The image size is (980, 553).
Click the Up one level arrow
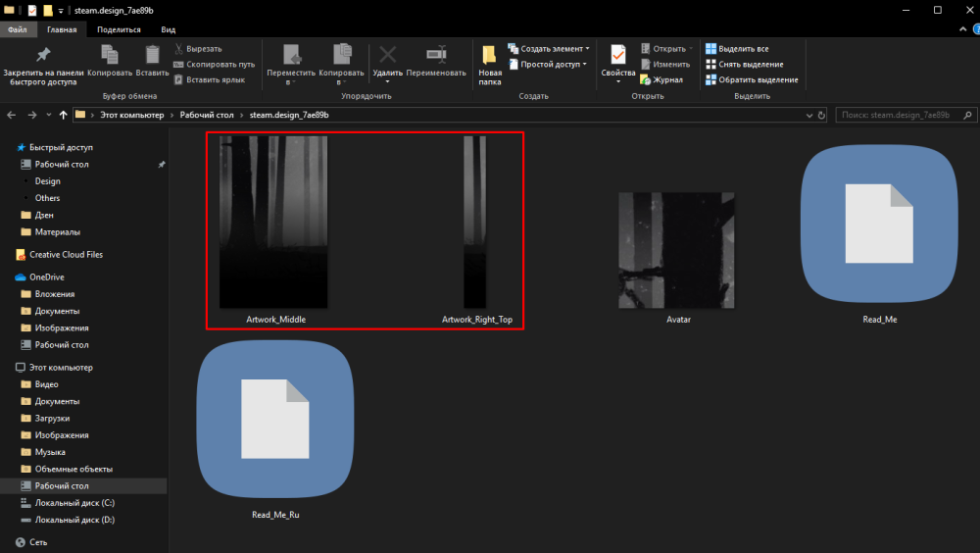[64, 115]
